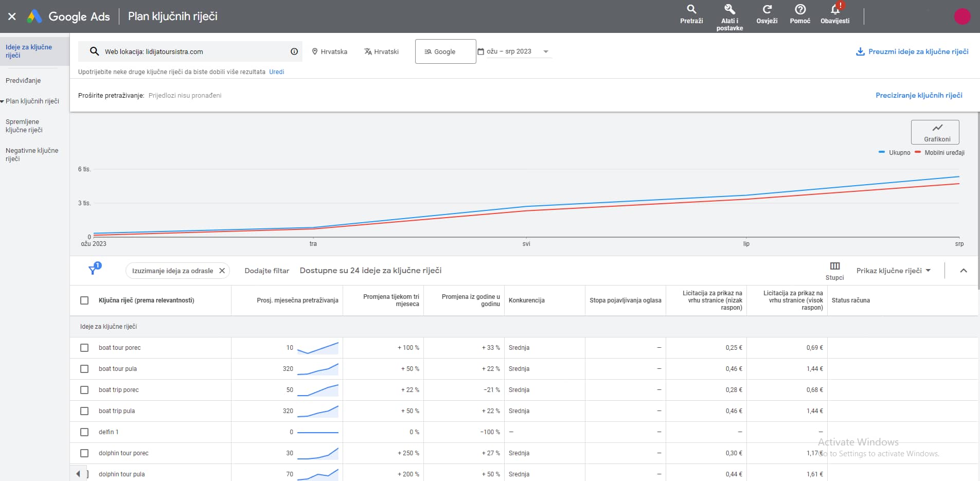
Task: Click the svi point on chart axis
Action: pos(526,244)
